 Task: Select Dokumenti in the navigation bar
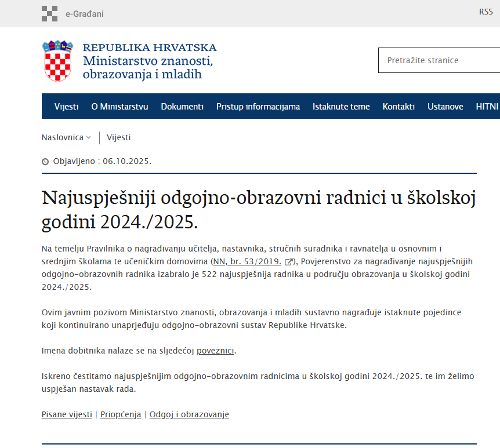pos(182,107)
